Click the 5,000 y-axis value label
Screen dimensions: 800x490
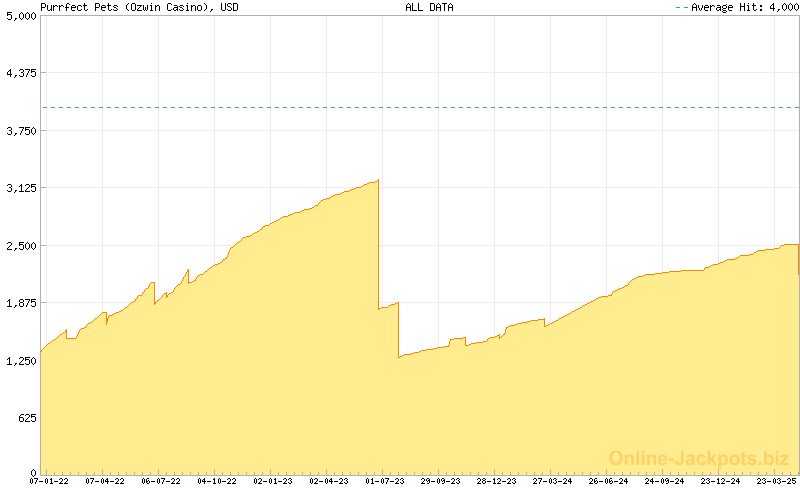click(x=19, y=16)
